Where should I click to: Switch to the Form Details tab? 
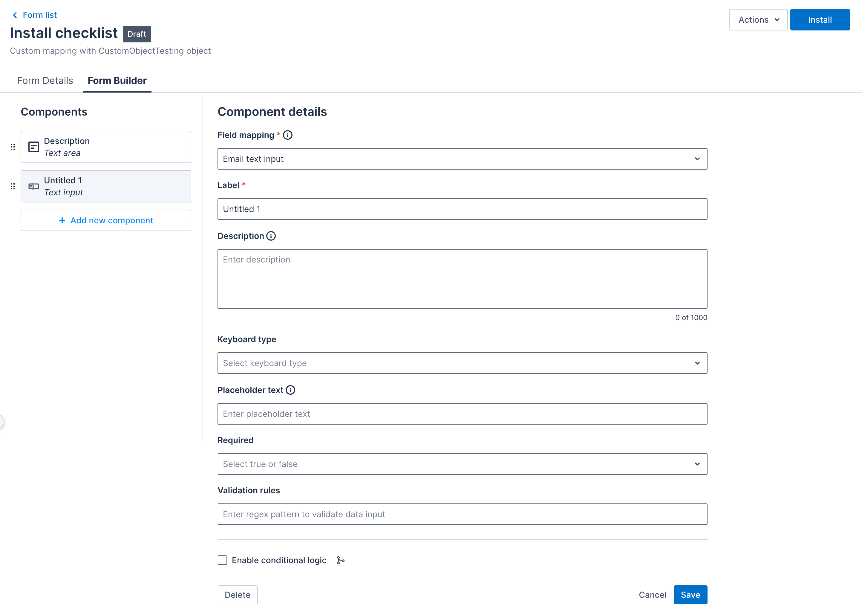pyautogui.click(x=45, y=81)
